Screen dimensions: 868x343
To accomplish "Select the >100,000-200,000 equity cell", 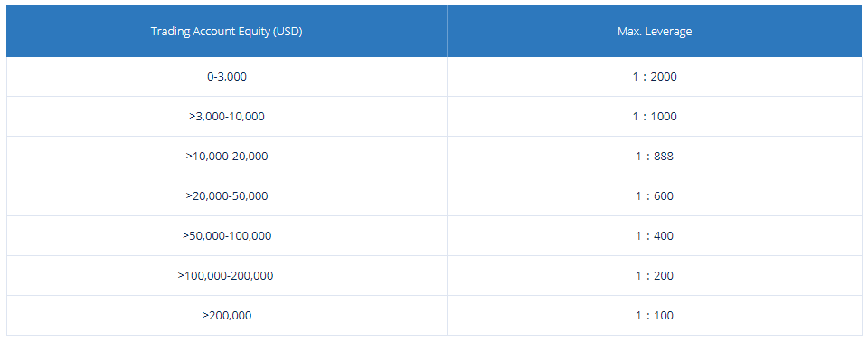I will tap(226, 276).
